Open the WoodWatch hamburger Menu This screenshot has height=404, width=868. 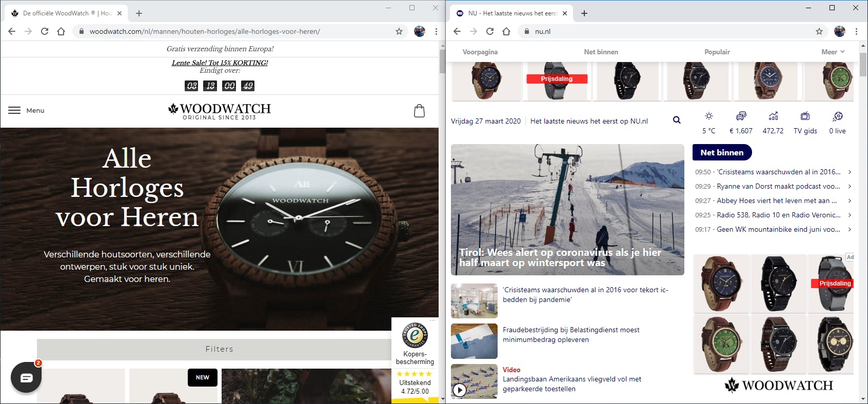point(26,110)
